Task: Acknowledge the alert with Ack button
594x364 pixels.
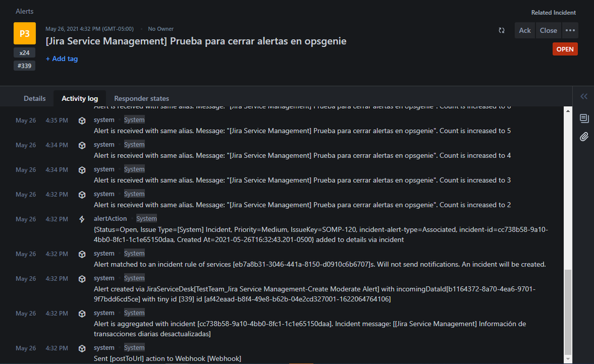Action: 524,30
